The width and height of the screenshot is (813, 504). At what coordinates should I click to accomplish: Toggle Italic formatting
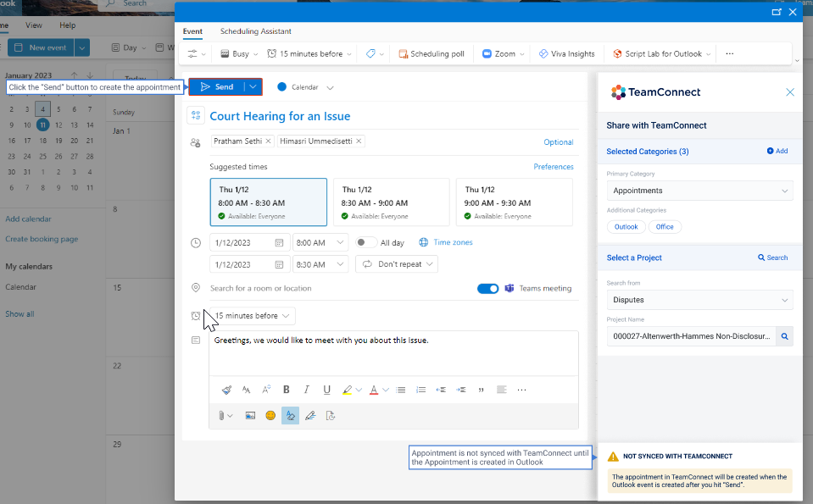[x=306, y=390]
